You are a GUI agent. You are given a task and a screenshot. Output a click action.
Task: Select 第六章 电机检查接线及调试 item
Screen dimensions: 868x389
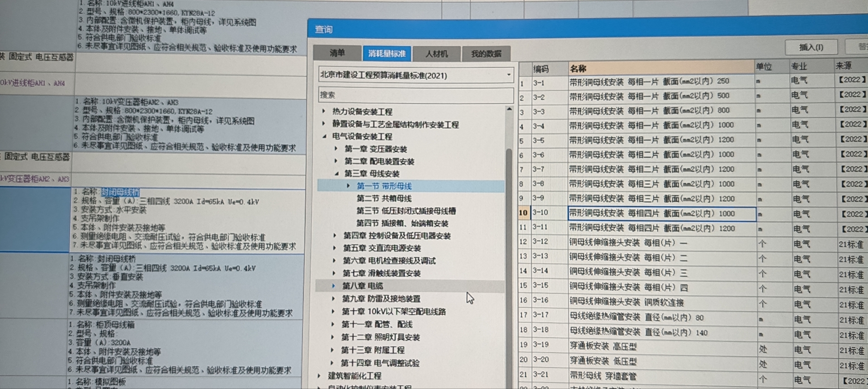pyautogui.click(x=389, y=261)
